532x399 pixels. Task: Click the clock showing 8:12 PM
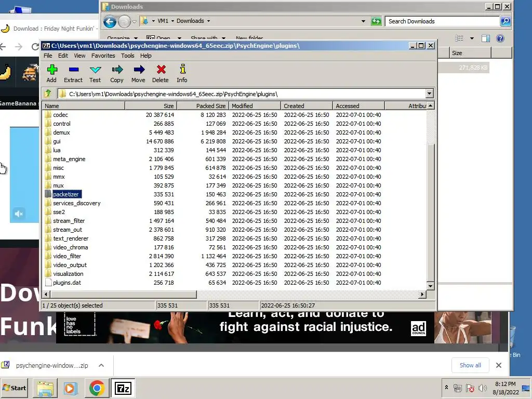[x=505, y=384]
